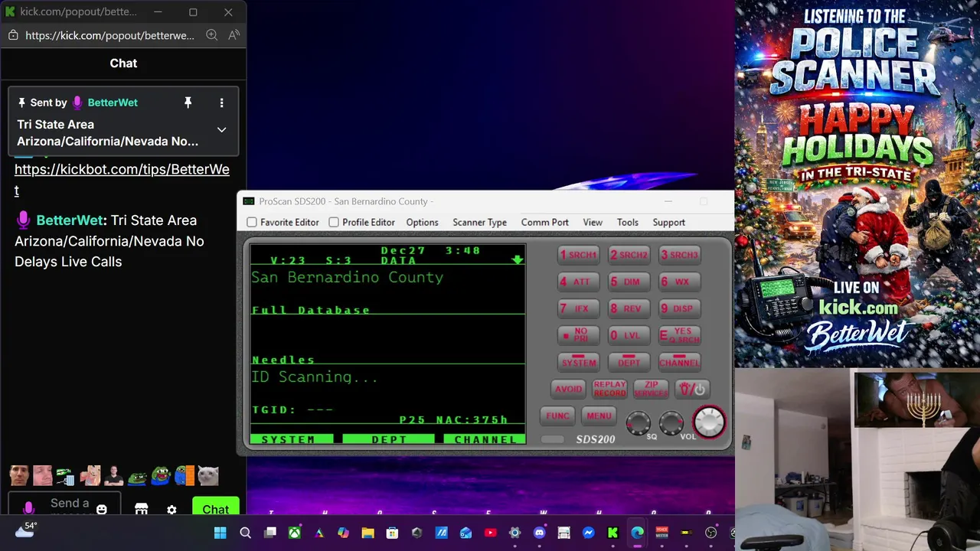This screenshot has height=551, width=980.
Task: Click the E YES Q.SRCH key
Action: 679,335
